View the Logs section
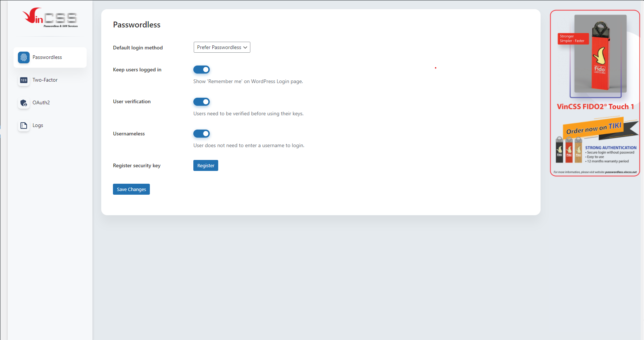The image size is (644, 340). coord(38,125)
